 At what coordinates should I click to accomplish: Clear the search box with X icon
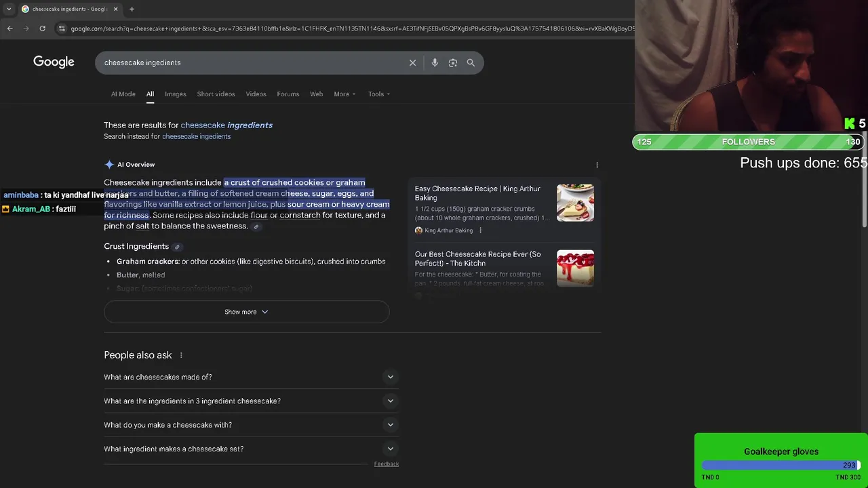pyautogui.click(x=412, y=62)
